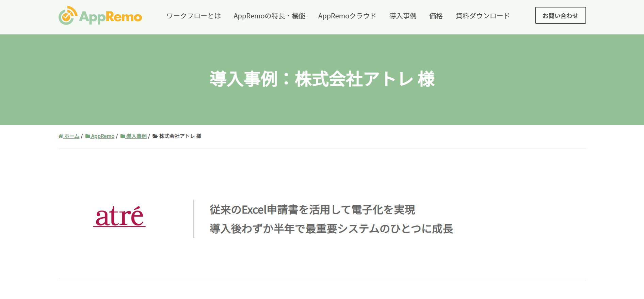Follow the AppRemo breadcrumb link

102,136
